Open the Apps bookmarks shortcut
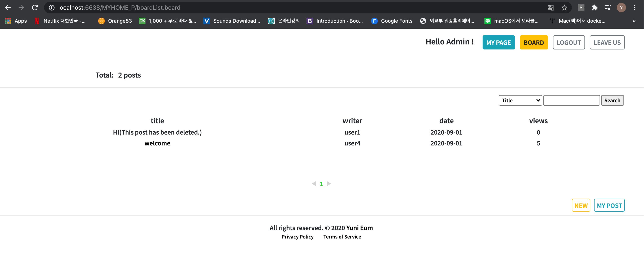The height and width of the screenshot is (267, 644). [x=16, y=21]
